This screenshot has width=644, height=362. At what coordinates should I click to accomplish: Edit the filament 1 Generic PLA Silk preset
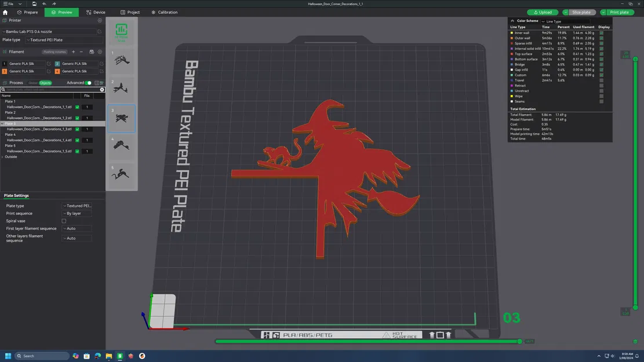coord(49,64)
